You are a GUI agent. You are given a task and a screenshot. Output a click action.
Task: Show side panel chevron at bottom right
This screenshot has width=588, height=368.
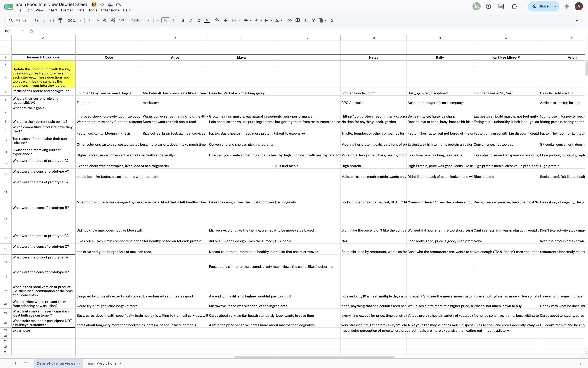click(x=581, y=364)
